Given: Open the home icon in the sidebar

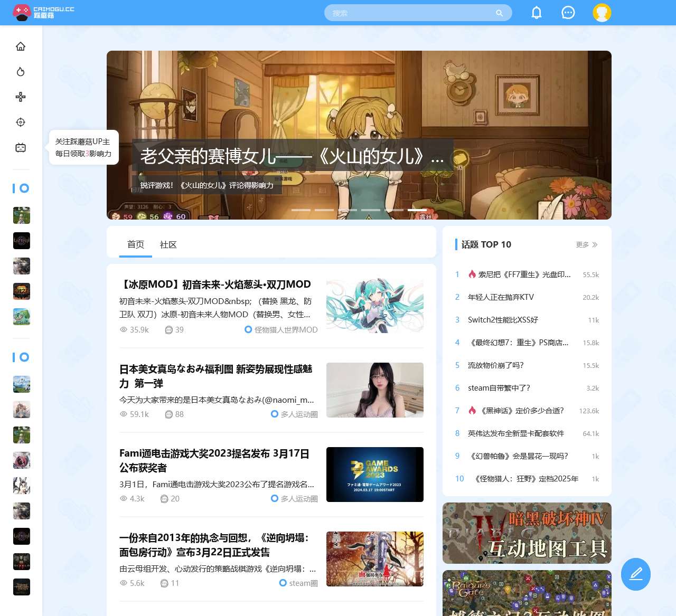Looking at the screenshot, I should [21, 46].
